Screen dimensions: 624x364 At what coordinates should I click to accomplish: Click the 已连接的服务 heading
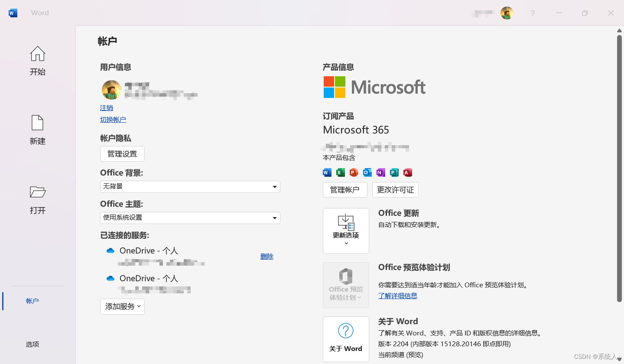pos(125,235)
